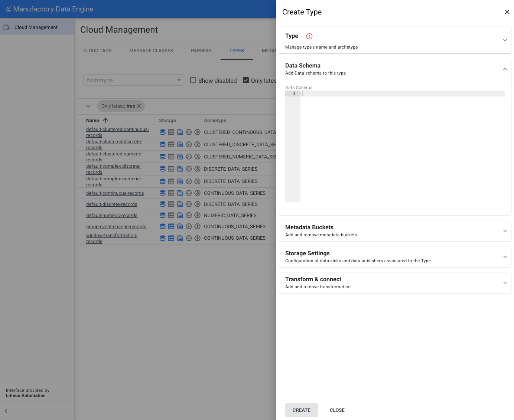
Task: Click into the Data Schema code editor
Action: pos(401,145)
